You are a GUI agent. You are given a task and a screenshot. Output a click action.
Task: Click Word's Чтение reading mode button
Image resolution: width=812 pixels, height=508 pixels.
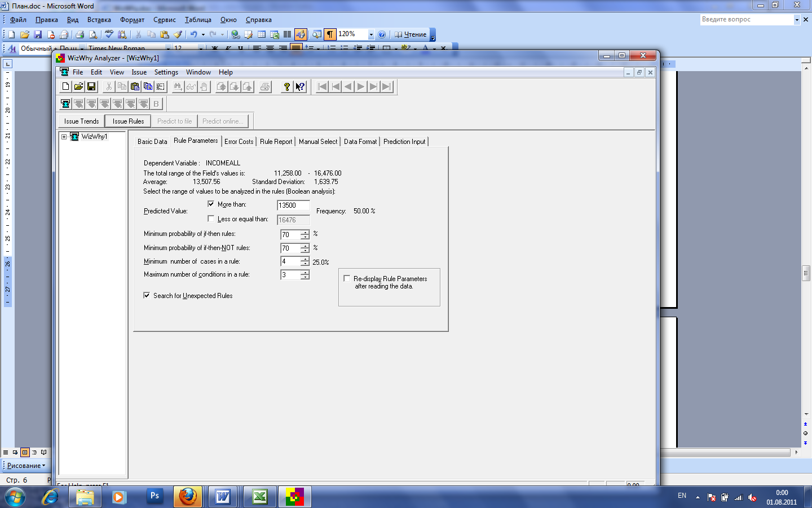[411, 34]
